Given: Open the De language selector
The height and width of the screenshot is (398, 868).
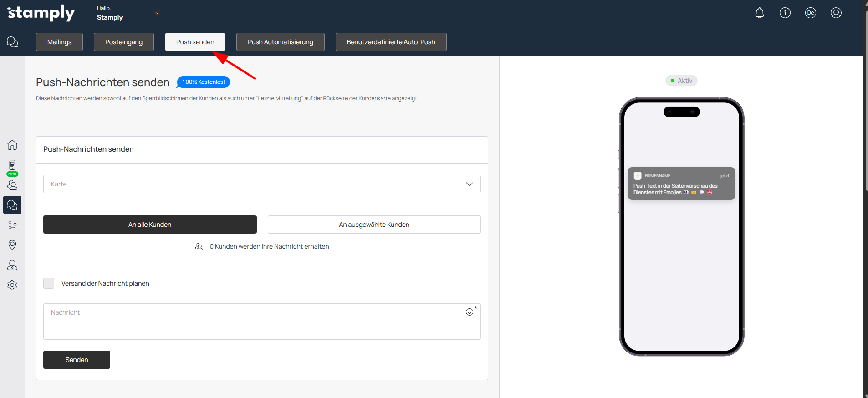Looking at the screenshot, I should click(810, 13).
